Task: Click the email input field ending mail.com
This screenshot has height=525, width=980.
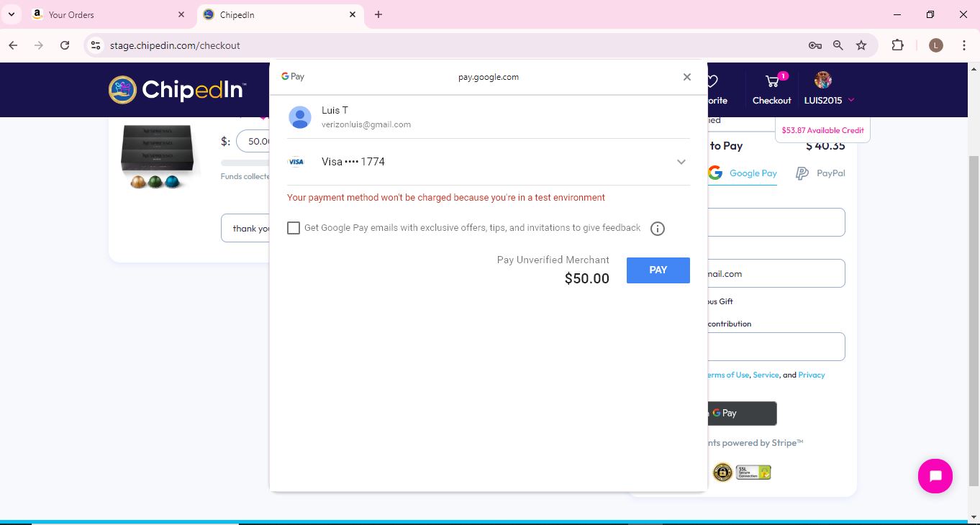Action: coord(776,273)
